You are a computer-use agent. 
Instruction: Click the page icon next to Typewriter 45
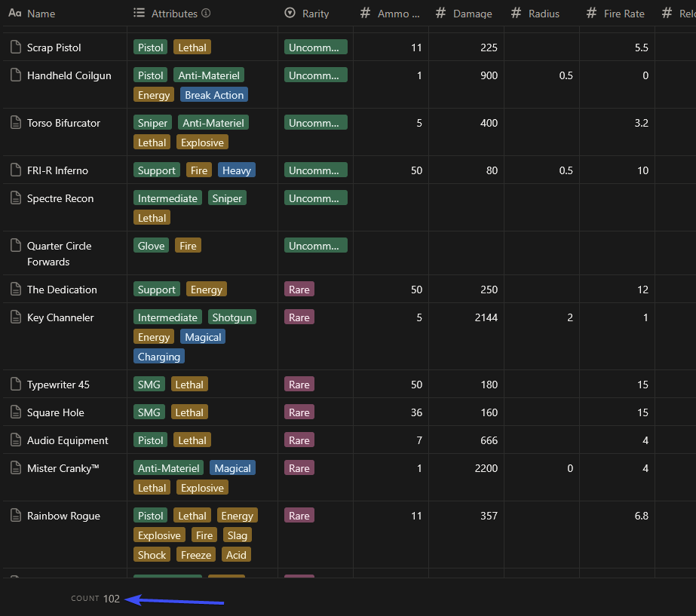point(16,385)
